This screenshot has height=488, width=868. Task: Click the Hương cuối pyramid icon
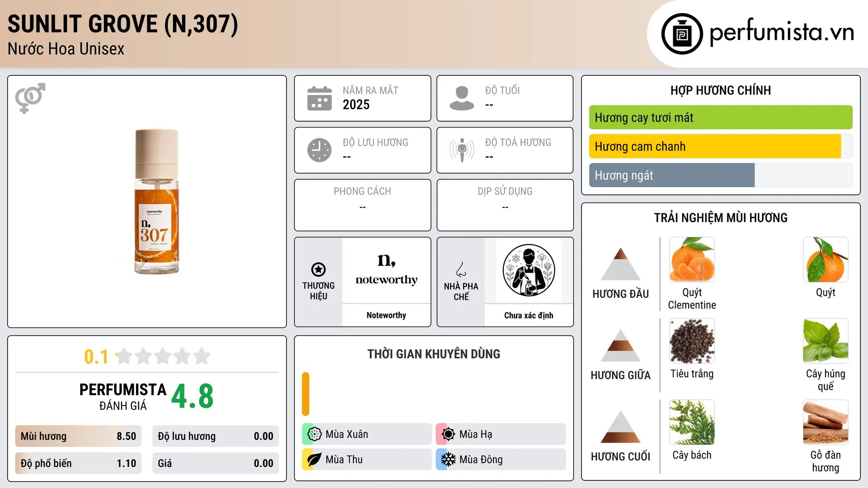pyautogui.click(x=620, y=427)
